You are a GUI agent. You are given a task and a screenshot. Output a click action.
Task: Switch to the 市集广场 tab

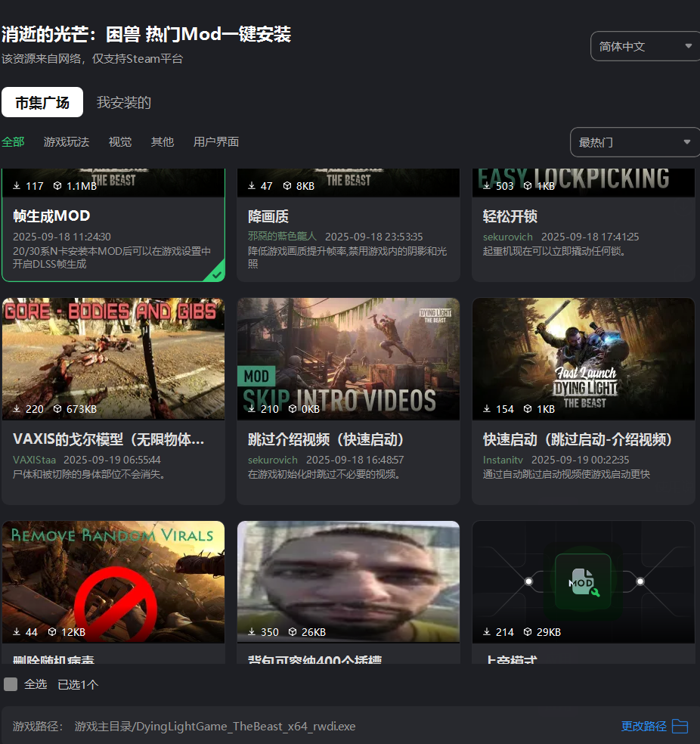(x=42, y=102)
